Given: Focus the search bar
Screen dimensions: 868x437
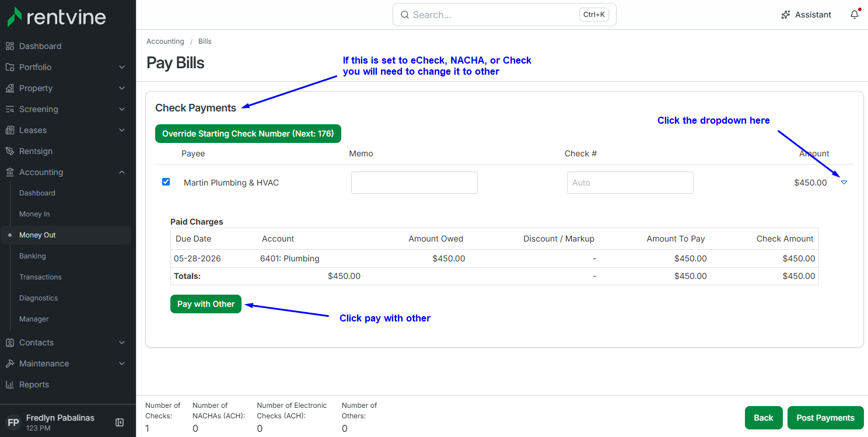Looking at the screenshot, I should [x=504, y=15].
